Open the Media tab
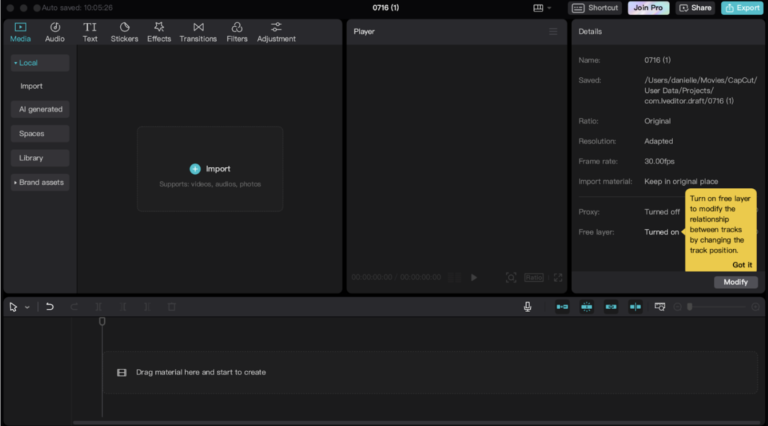Viewport: 768px width, 426px height. [x=21, y=32]
